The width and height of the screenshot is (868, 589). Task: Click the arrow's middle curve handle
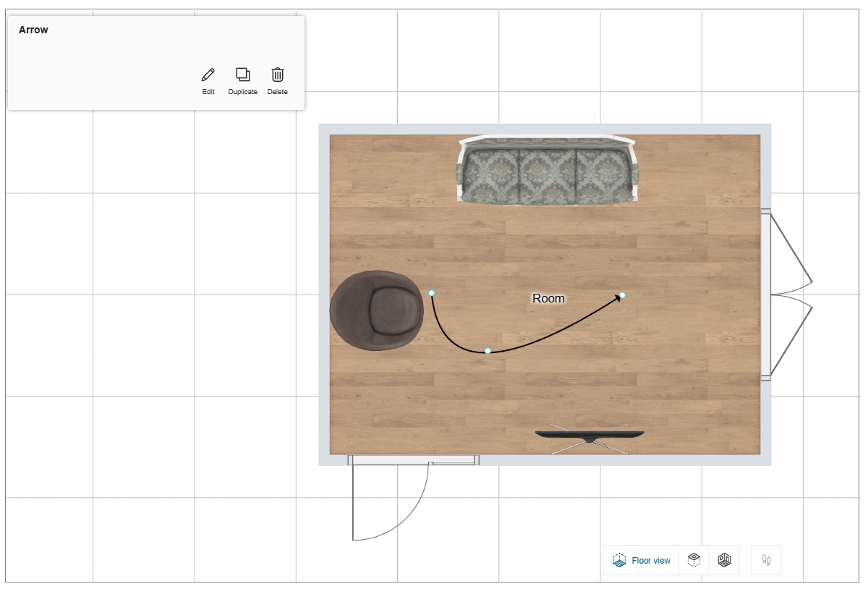[x=488, y=351]
